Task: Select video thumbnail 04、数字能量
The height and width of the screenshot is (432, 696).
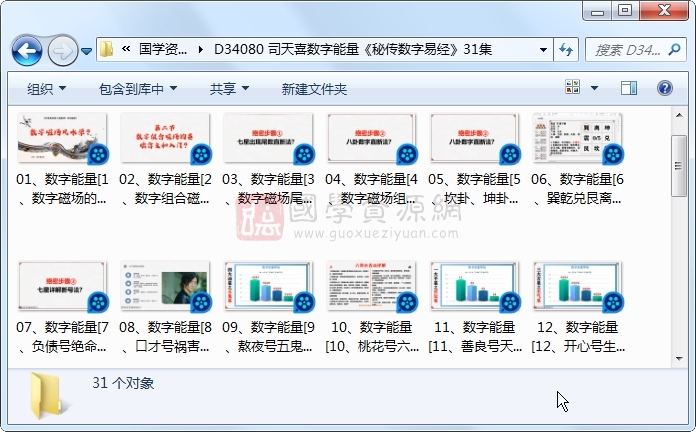Action: tap(371, 138)
